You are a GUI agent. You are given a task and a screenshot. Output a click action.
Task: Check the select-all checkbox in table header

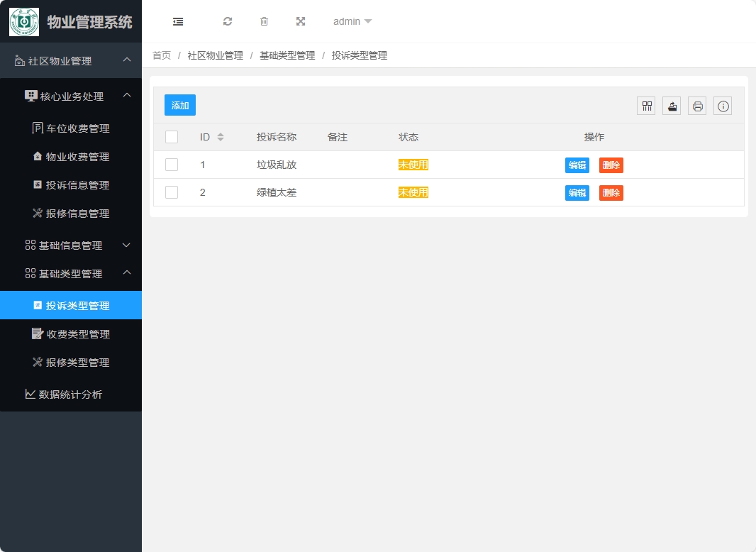point(171,136)
